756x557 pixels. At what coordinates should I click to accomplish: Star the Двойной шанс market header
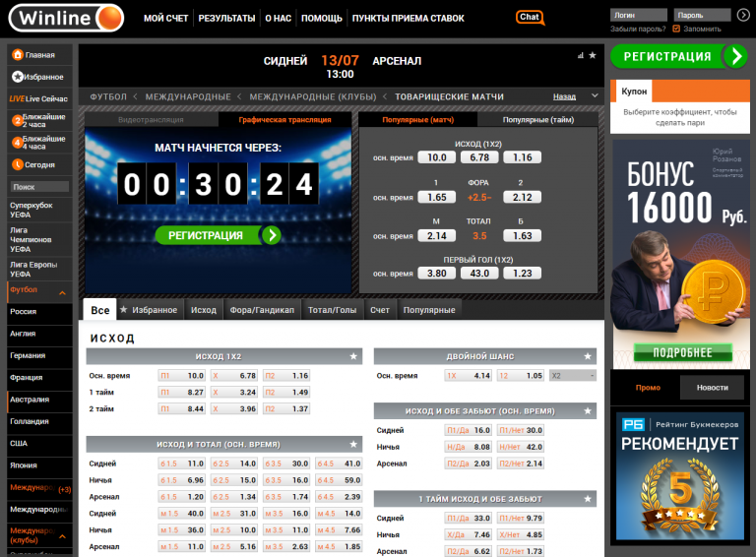(589, 356)
